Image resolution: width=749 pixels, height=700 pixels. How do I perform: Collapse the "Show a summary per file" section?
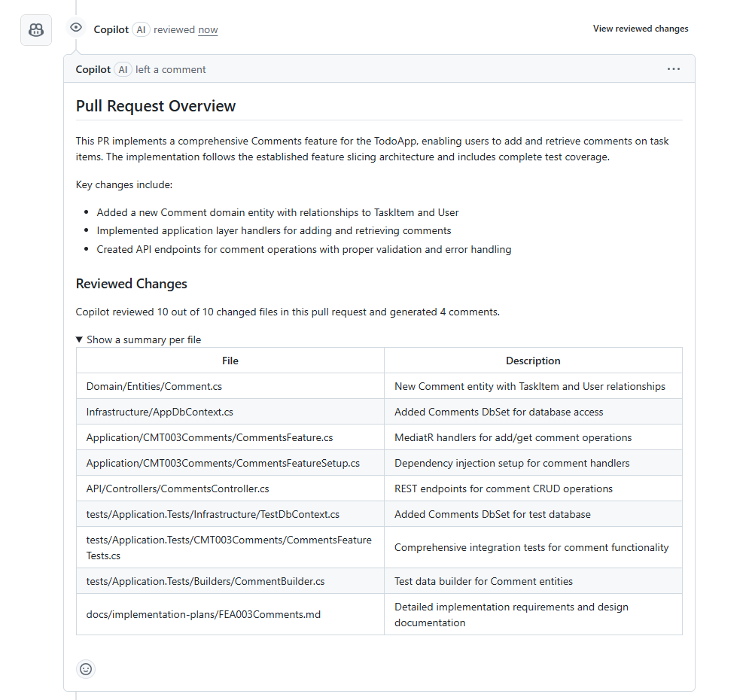pos(144,339)
